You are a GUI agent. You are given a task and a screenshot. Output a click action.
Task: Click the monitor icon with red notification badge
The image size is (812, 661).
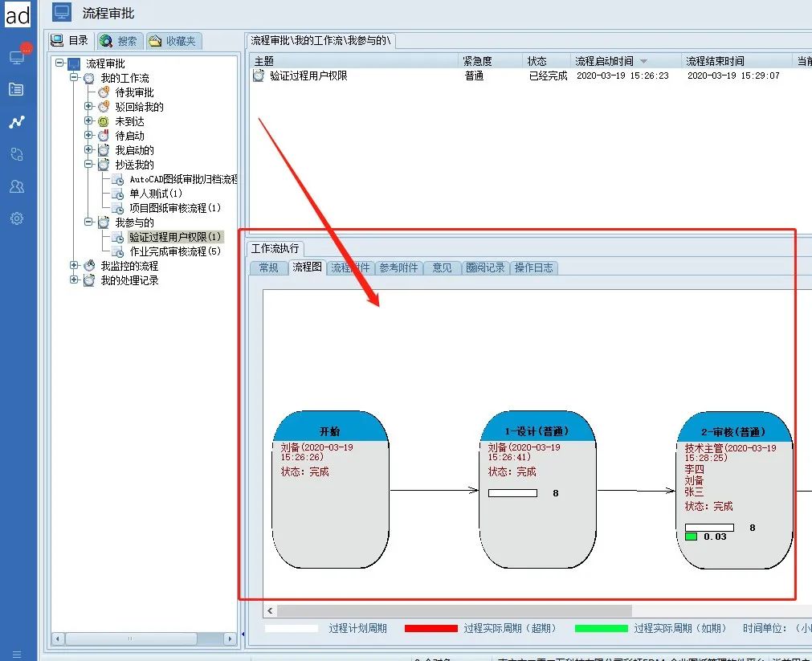17,57
